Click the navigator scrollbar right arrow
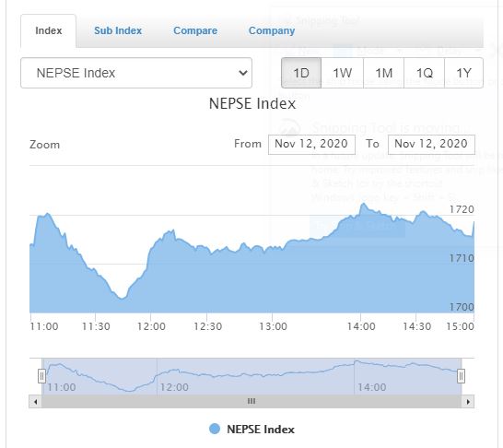The image size is (503, 448). [x=468, y=402]
